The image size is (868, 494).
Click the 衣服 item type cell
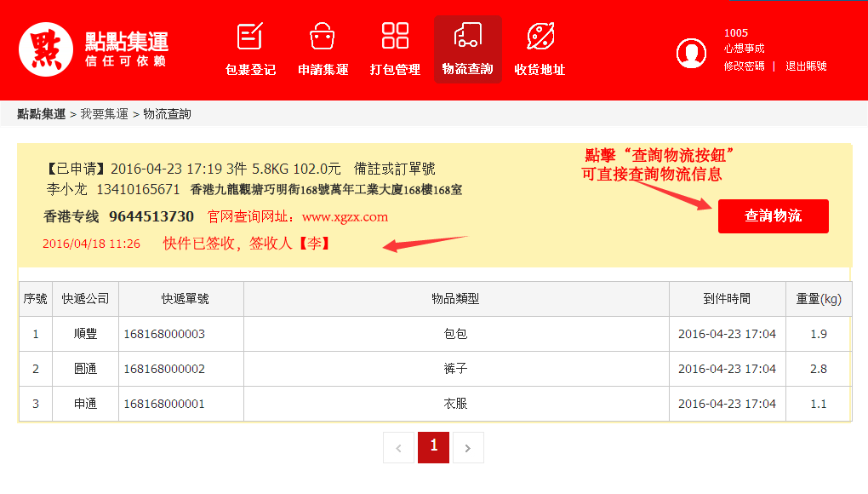point(455,404)
